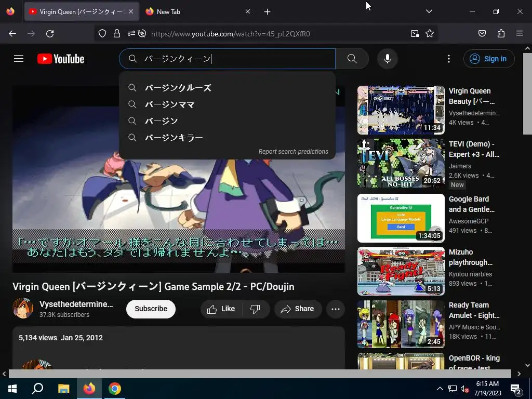Save page to Pocket

click(x=482, y=33)
